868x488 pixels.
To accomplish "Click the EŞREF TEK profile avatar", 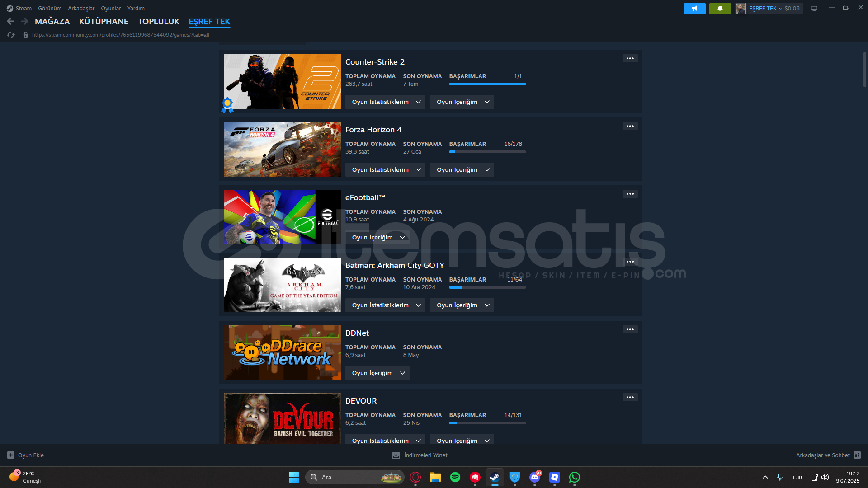I will pos(741,8).
